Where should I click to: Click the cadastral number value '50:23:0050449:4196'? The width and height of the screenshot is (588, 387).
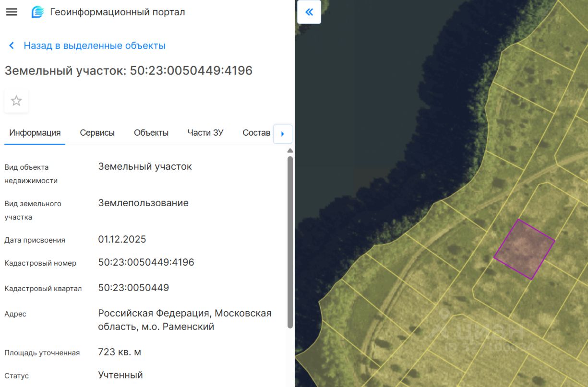pyautogui.click(x=146, y=262)
